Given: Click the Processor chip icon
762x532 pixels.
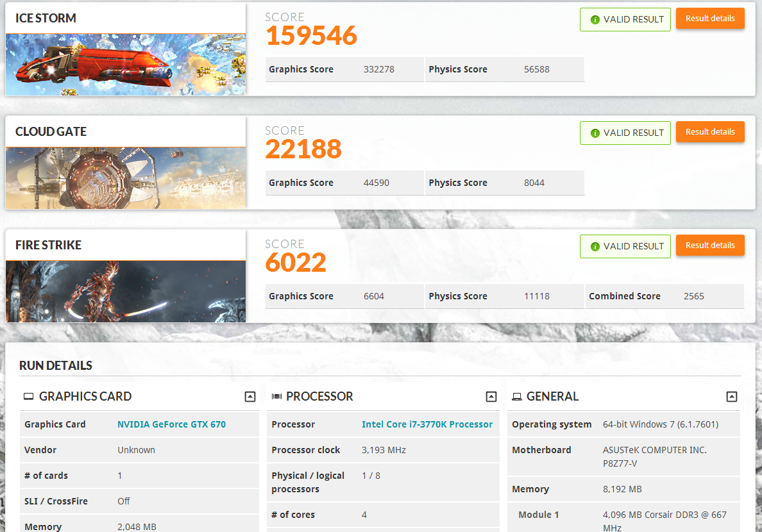Looking at the screenshot, I should [276, 397].
